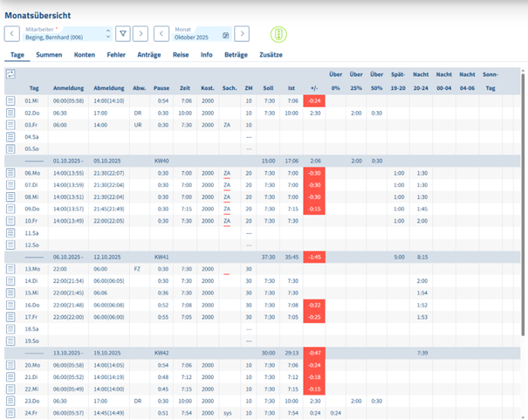
Task: Click the table settings icon above the Tag column
Action: point(10,75)
